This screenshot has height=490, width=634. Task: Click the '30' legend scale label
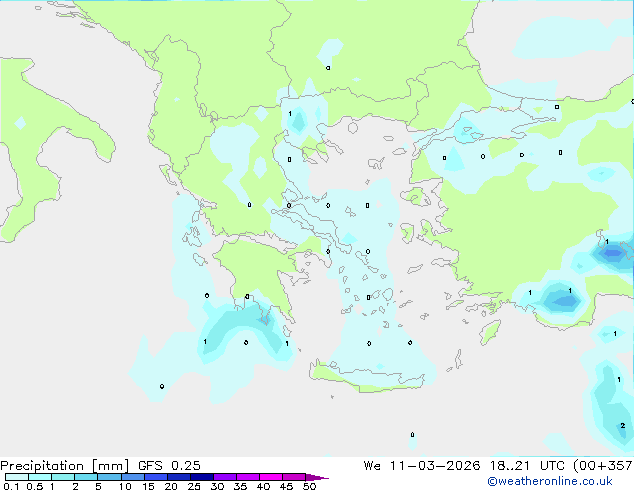coord(217,486)
